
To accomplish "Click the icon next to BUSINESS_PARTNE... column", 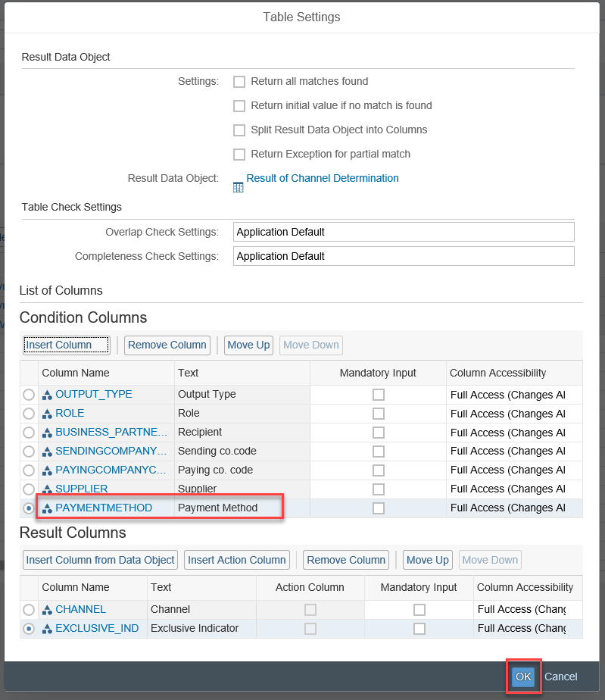I will coord(47,433).
